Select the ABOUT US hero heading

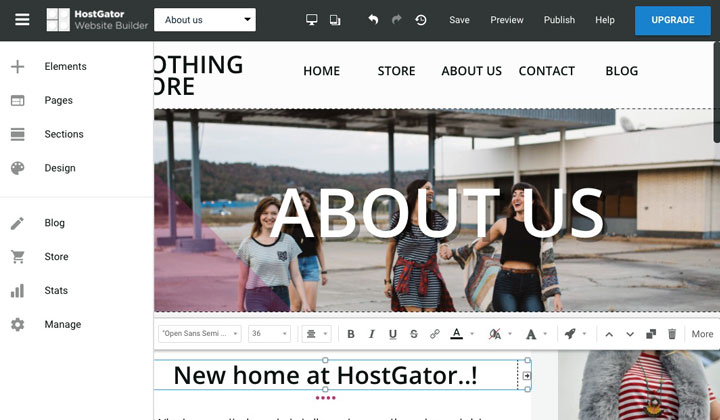point(437,213)
